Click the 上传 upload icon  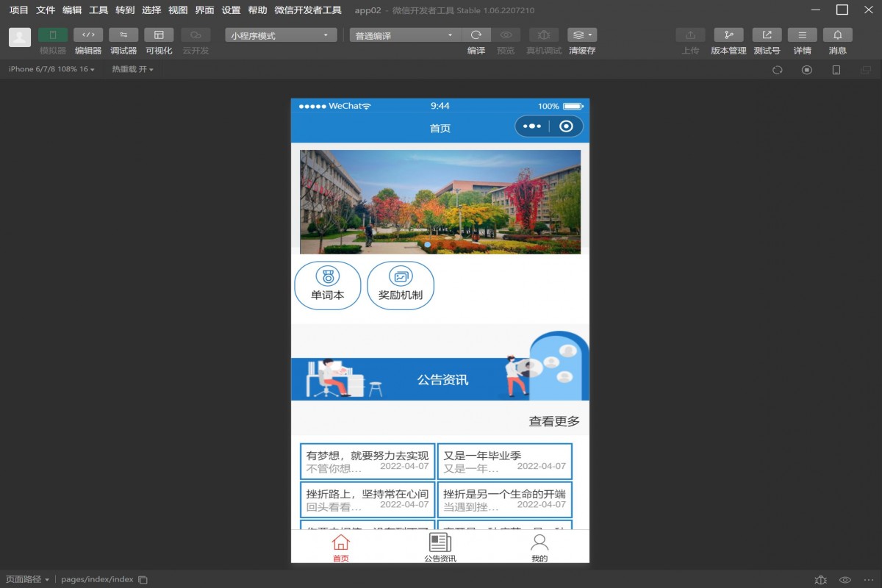[690, 35]
